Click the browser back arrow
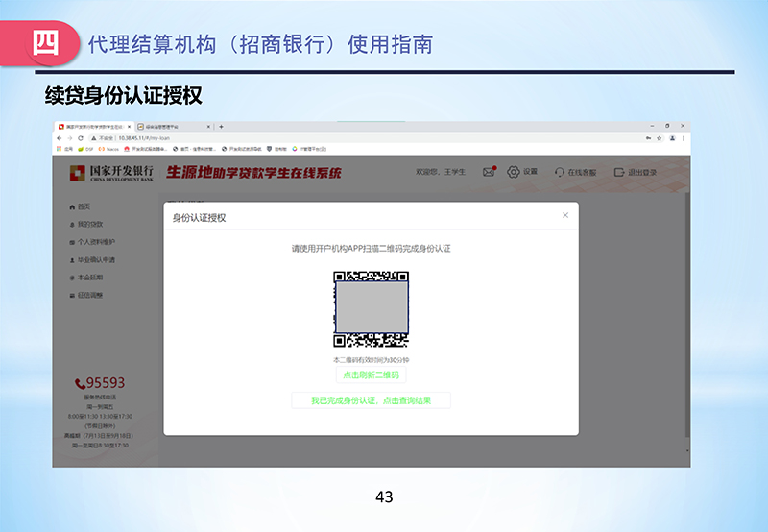The height and width of the screenshot is (532, 768). 60,138
